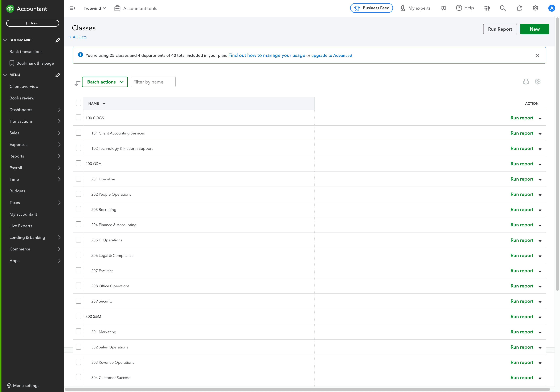Edit BOOKMARKS using the pencil icon
560x392 pixels.
(58, 40)
